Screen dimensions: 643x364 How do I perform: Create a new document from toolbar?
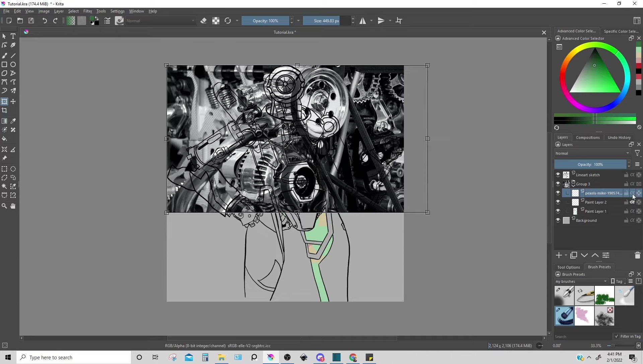[9, 21]
